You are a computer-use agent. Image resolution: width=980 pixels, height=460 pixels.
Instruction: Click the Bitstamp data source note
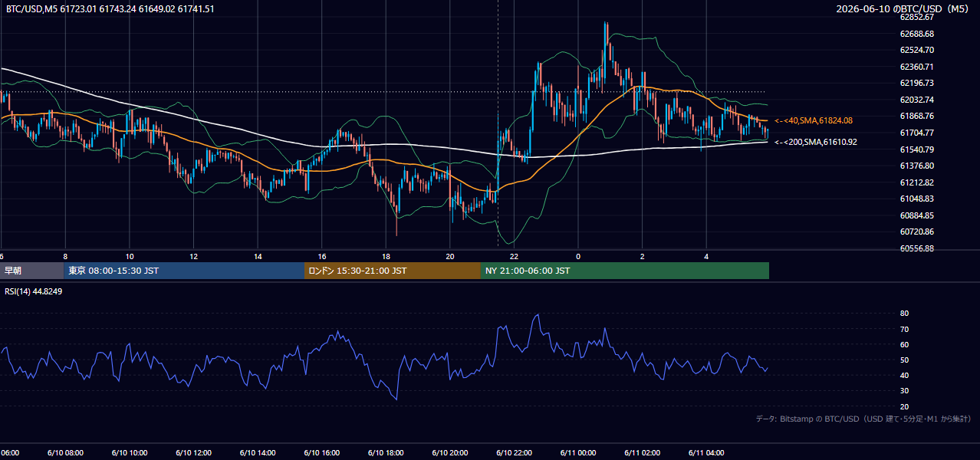tap(863, 419)
